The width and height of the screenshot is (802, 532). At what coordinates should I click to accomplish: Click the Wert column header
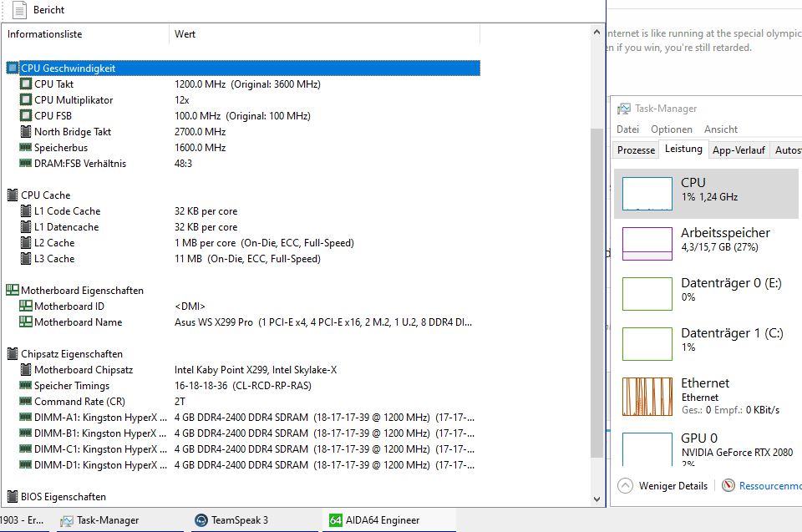(185, 34)
